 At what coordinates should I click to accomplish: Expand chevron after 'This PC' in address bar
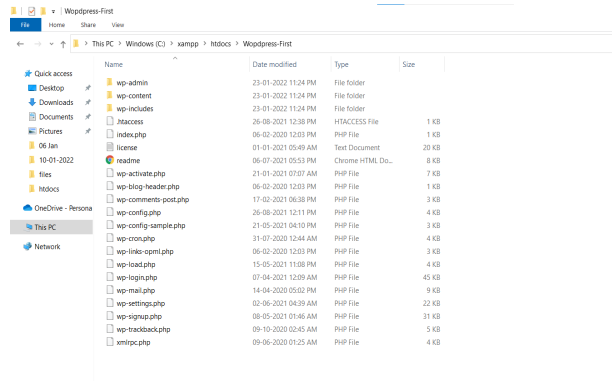pyautogui.click(x=119, y=44)
